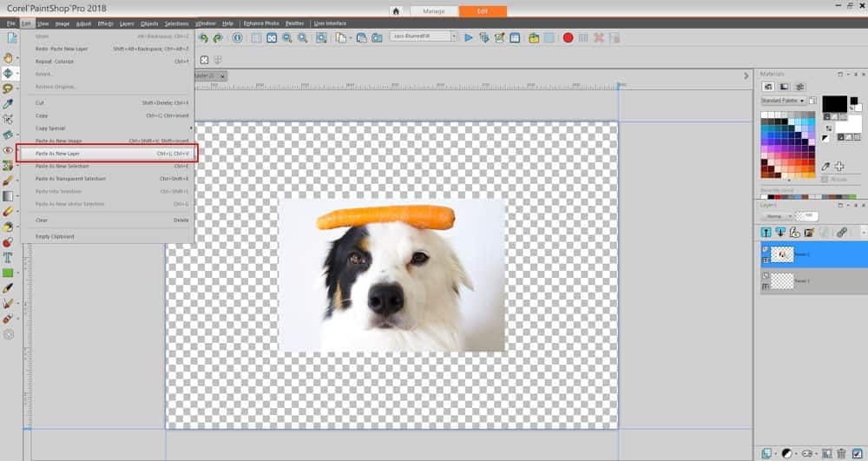Viewport: 868px width, 461px height.
Task: Open the script selection dropdown
Action: pyautogui.click(x=452, y=36)
